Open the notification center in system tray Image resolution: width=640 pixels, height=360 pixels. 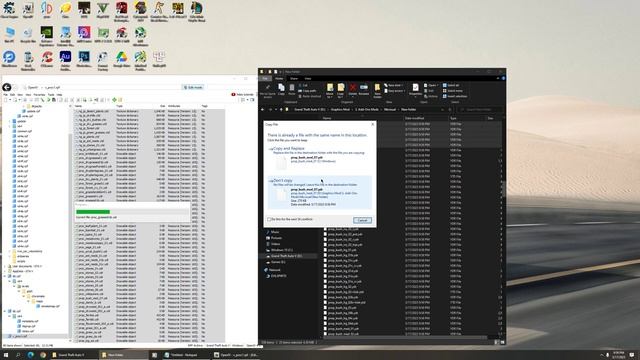coord(632,355)
